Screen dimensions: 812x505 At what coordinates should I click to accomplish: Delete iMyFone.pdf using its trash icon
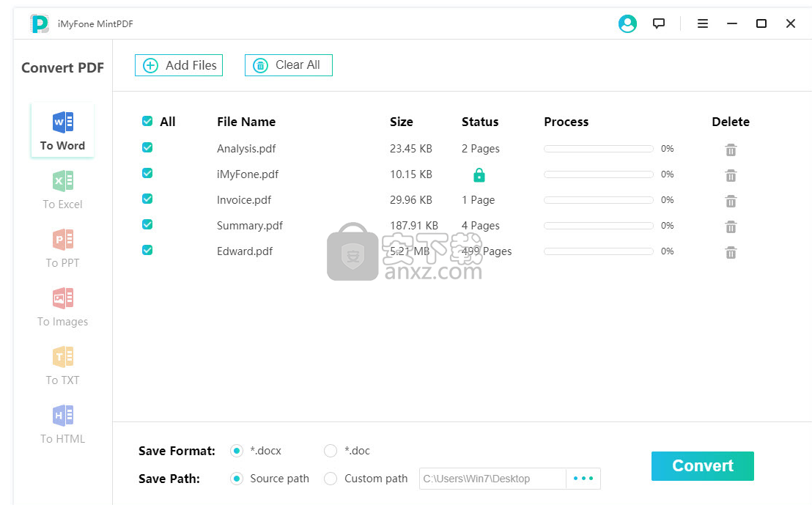[x=731, y=176]
